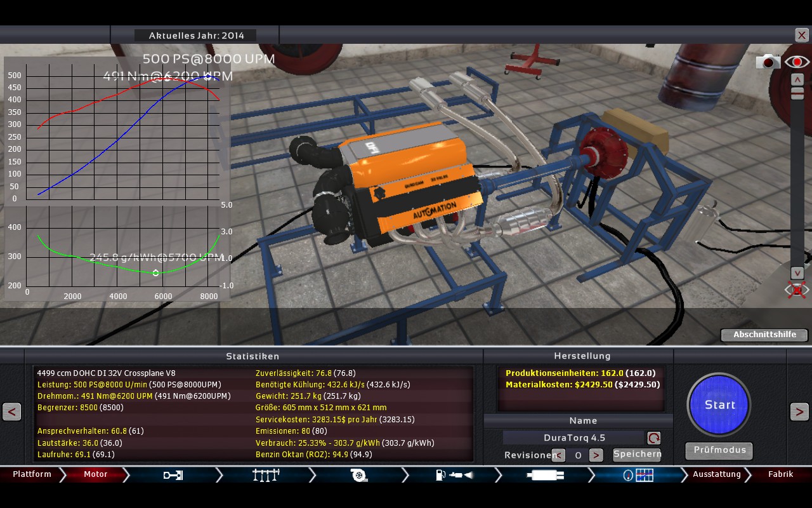812x508 pixels.
Task: Click the Aktuelles Jahr: 2014 label
Action: coord(195,36)
